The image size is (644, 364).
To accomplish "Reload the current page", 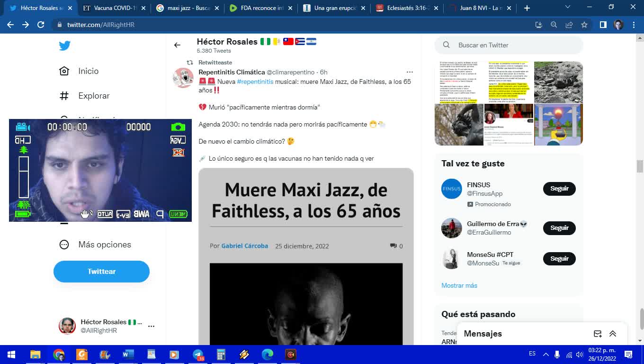I will 41,25.
